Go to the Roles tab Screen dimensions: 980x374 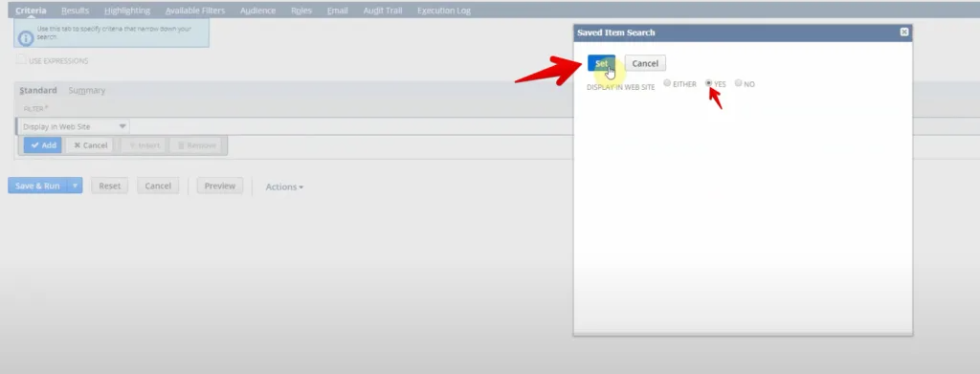[x=301, y=11]
